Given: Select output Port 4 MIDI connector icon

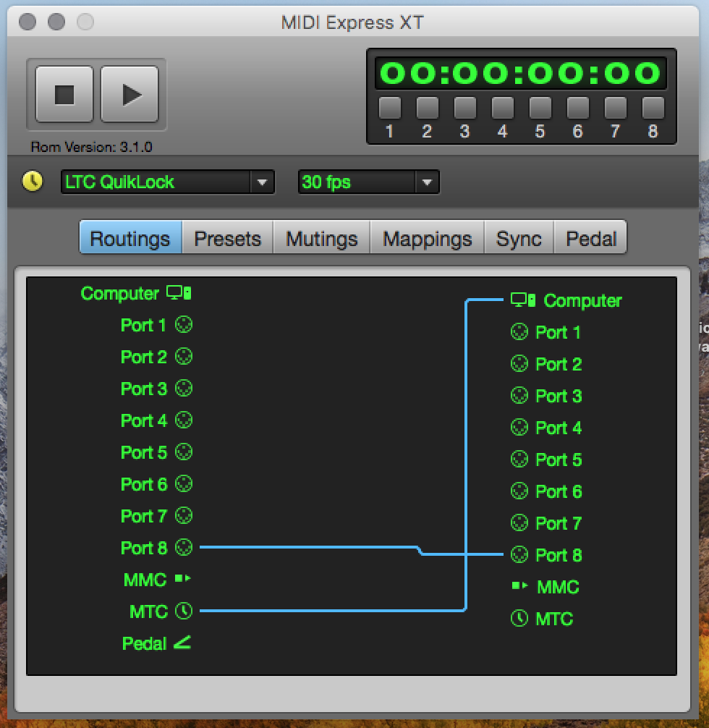Looking at the screenshot, I should [519, 428].
